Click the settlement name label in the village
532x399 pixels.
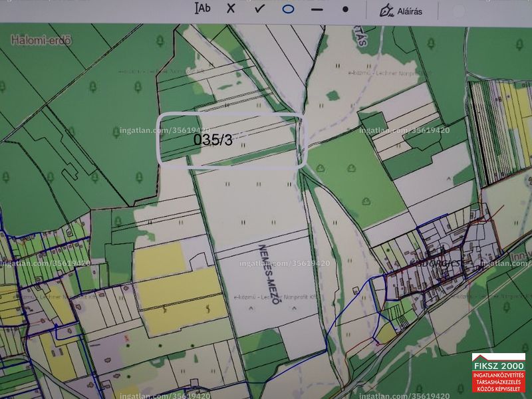coord(436,263)
